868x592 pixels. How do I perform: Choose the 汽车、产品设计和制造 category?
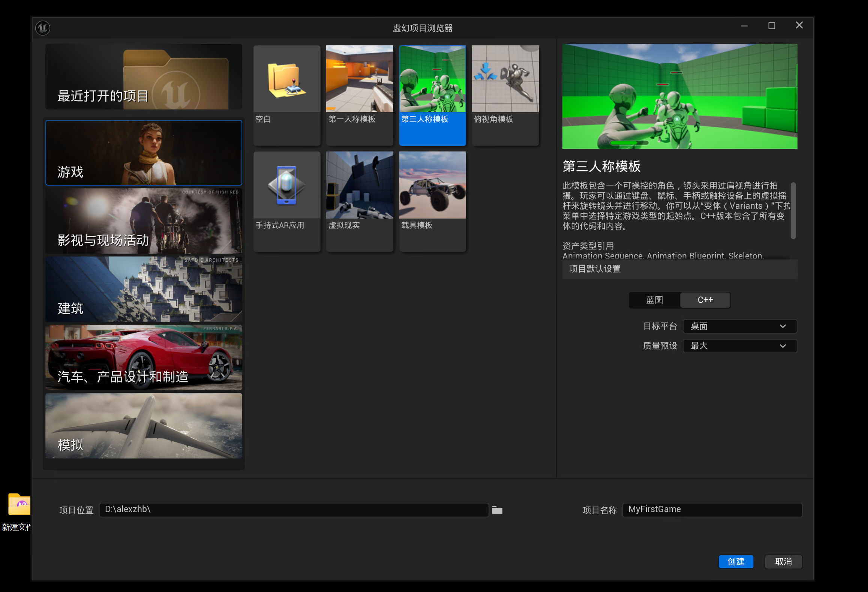[144, 357]
